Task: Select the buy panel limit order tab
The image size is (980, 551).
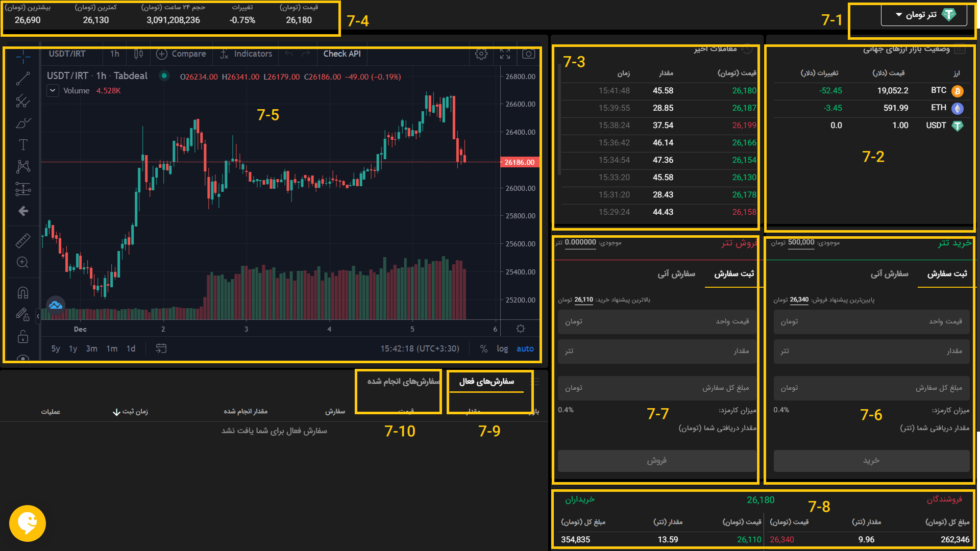Action: [x=947, y=274]
